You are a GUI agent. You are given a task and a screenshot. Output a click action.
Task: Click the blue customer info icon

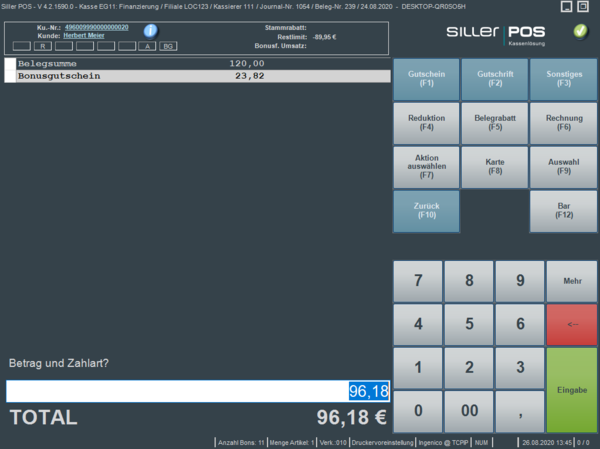(151, 31)
